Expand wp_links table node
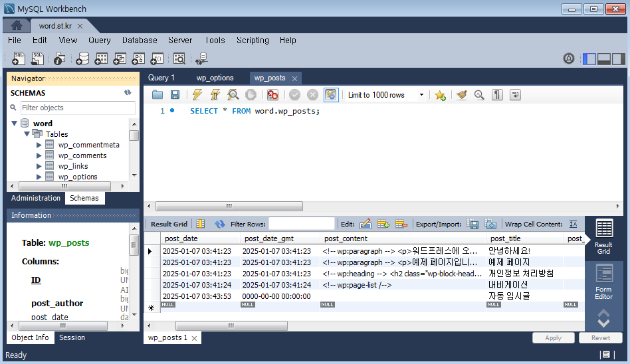 coord(39,166)
